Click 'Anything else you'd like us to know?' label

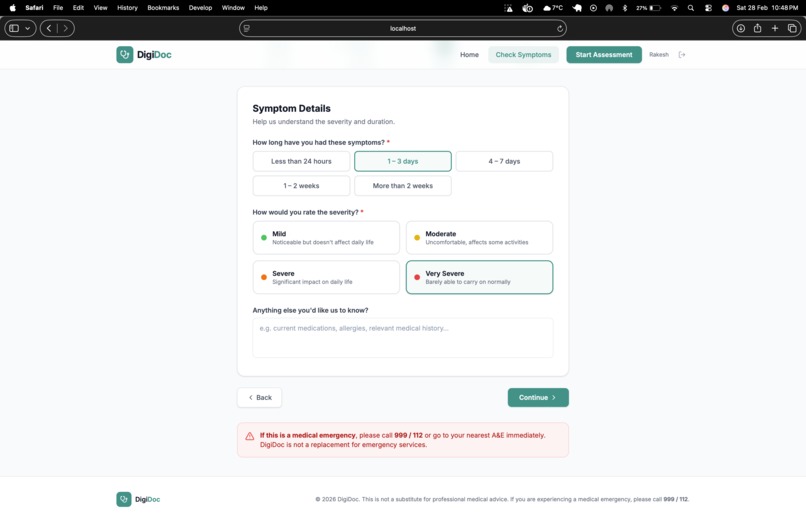coord(310,310)
